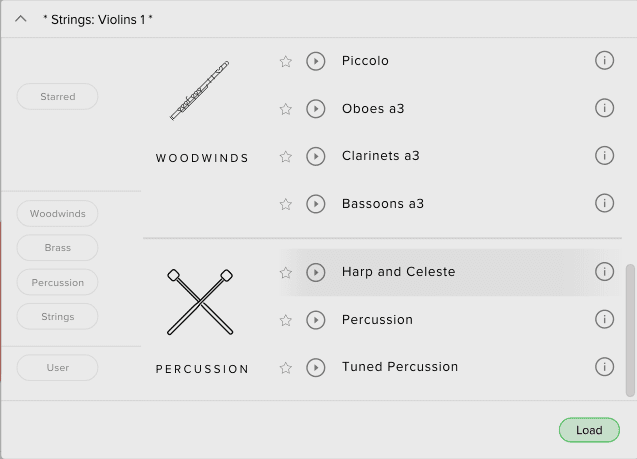Image resolution: width=637 pixels, height=459 pixels.
Task: Show User presets
Action: point(58,368)
